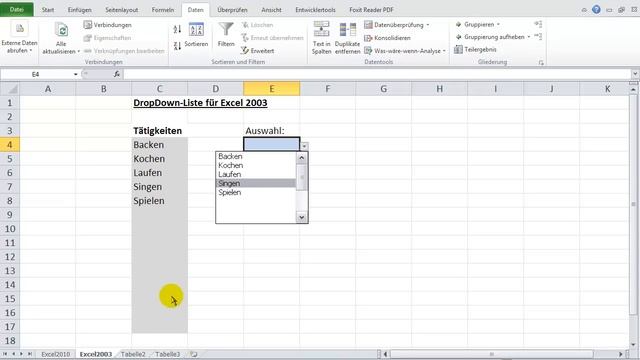This screenshot has height=360, width=640.
Task: Select Laufen in dropdown list
Action: pyautogui.click(x=256, y=174)
